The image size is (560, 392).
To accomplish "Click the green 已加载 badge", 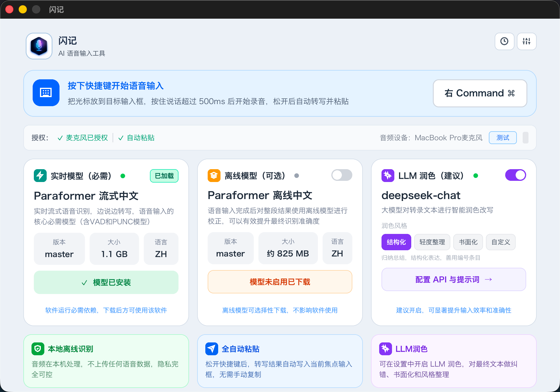I will (164, 176).
